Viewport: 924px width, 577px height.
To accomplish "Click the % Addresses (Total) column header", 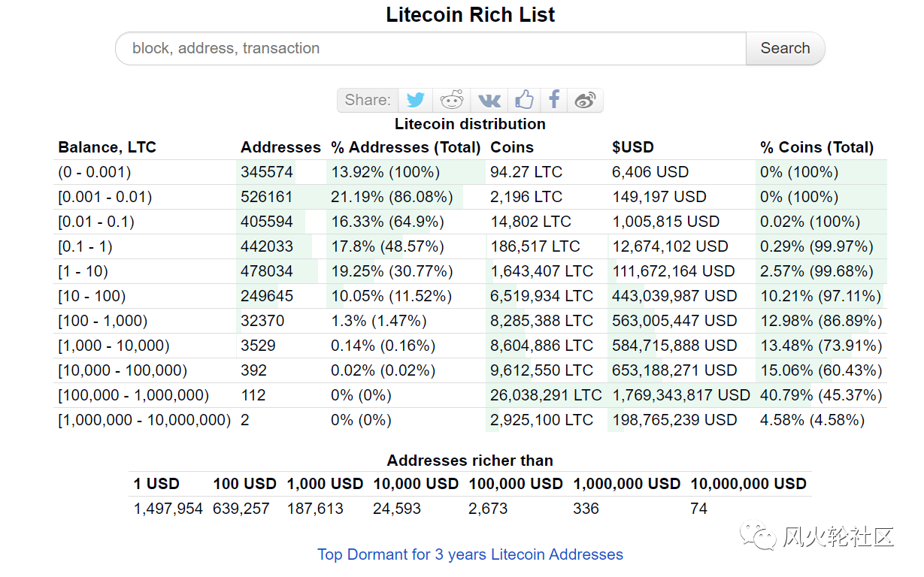I will 406,147.
